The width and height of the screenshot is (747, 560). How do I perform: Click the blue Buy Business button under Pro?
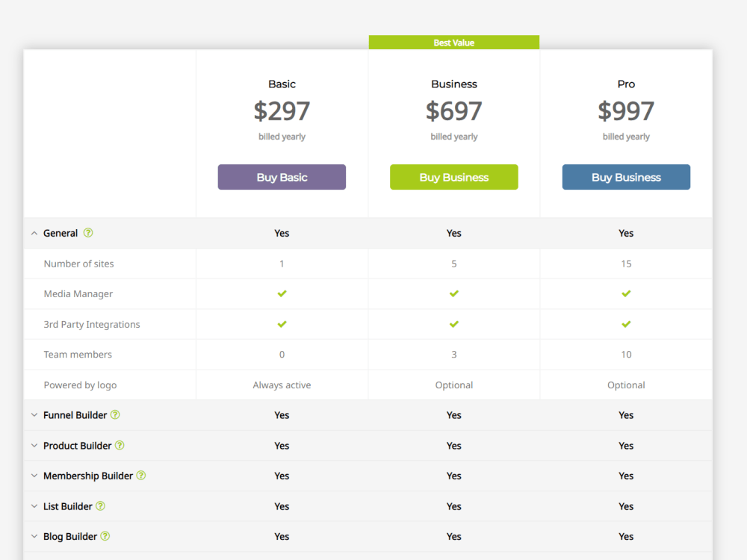click(x=626, y=177)
